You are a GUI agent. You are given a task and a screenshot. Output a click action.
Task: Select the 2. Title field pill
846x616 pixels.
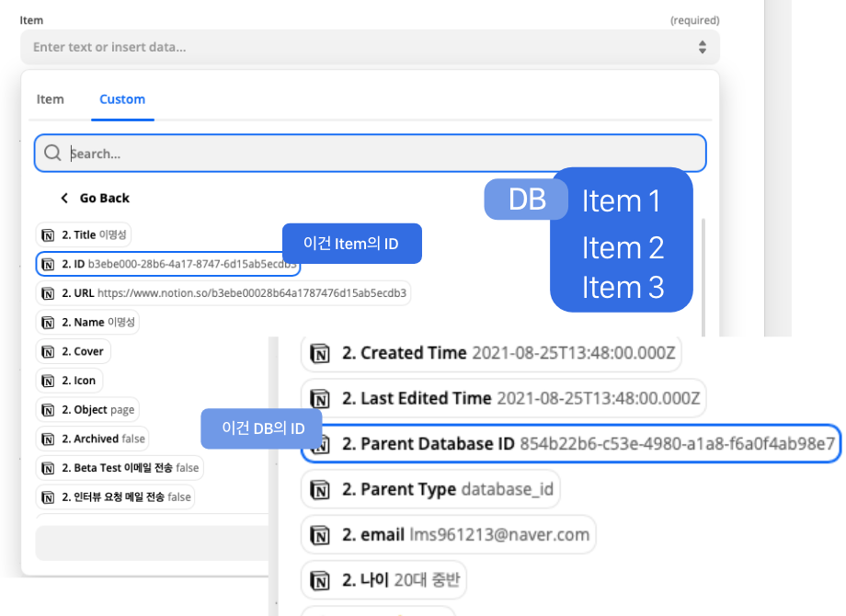(x=83, y=234)
